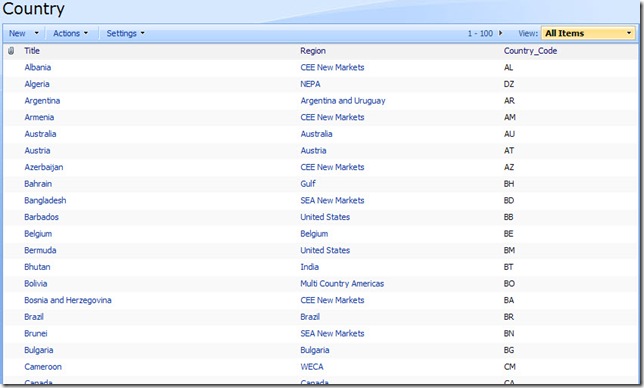Go to next page arrow beside 1 - 100

point(500,33)
